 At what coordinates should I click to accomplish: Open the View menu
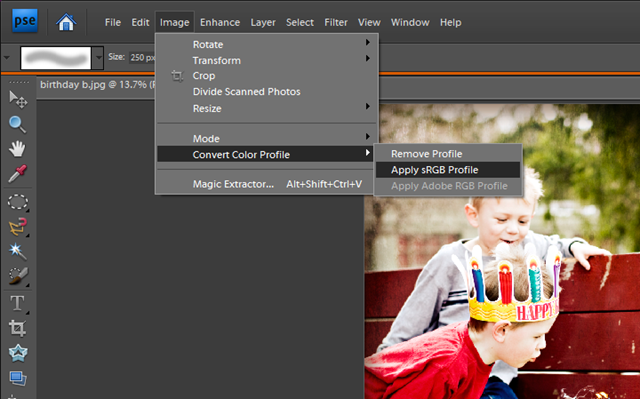tap(369, 22)
